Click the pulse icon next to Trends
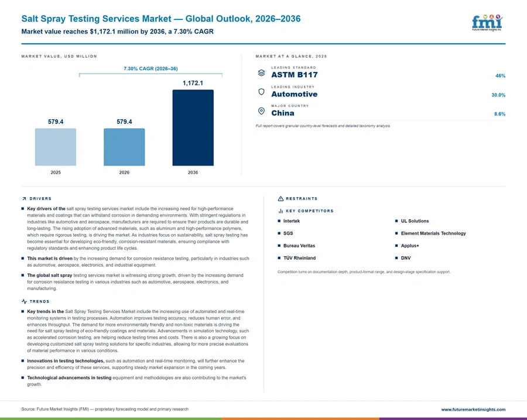The width and height of the screenshot is (527, 420). point(24,301)
